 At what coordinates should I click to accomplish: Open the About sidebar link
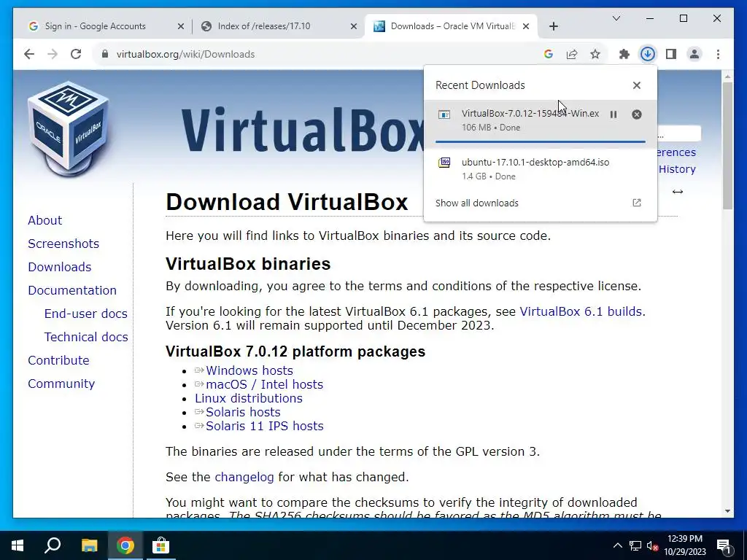click(44, 220)
